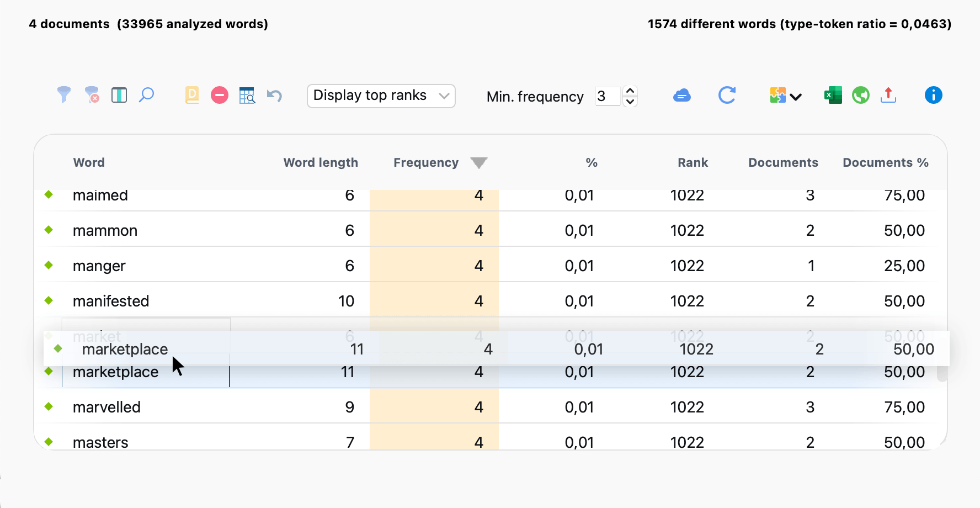Click the Word column header
The width and height of the screenshot is (980, 508).
coord(89,162)
